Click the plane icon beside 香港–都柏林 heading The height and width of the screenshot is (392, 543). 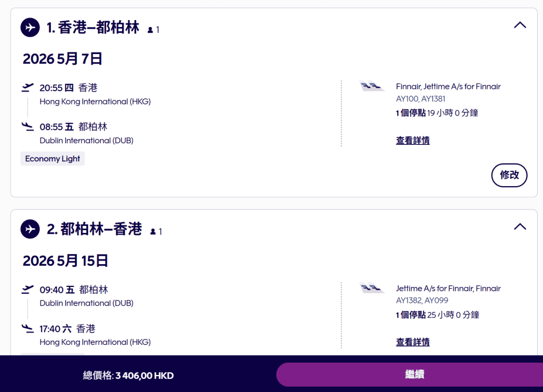tap(30, 28)
